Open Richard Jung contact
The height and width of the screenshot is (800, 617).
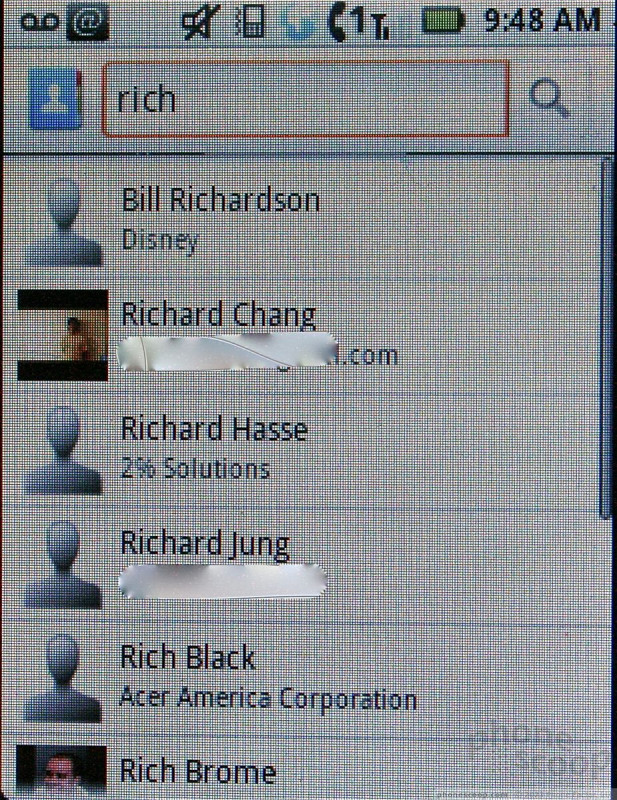click(308, 564)
